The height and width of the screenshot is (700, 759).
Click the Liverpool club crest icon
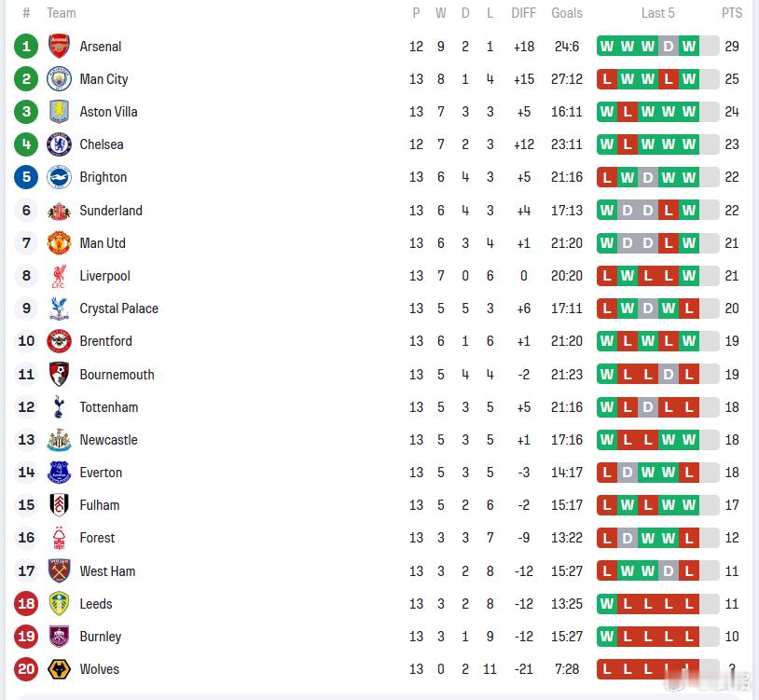59,276
